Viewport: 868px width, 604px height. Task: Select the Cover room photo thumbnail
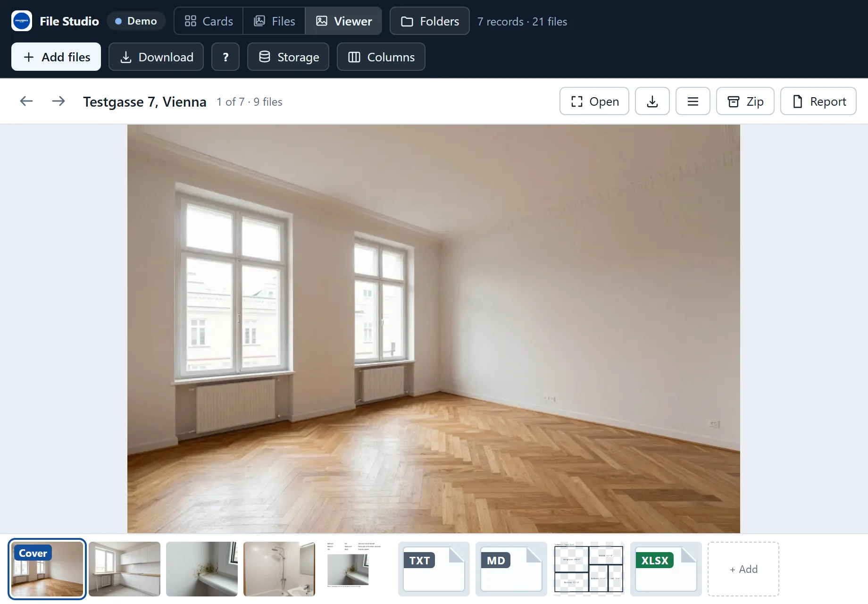[47, 569]
